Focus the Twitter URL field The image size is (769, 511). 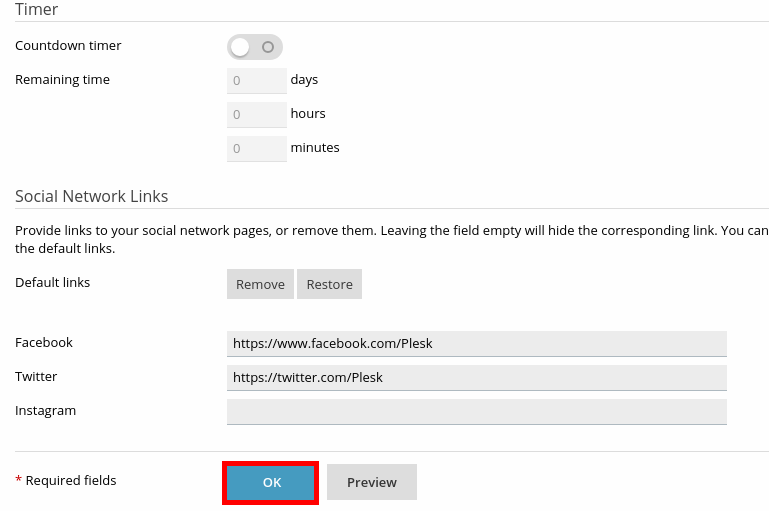tap(476, 377)
